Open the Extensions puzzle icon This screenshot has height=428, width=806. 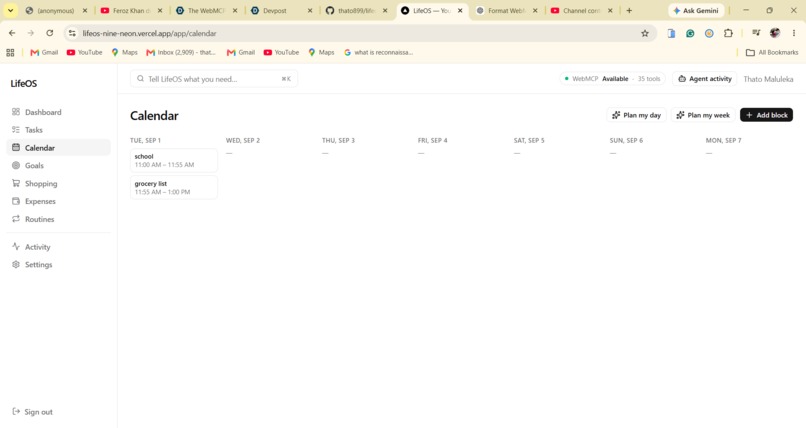[x=728, y=33]
